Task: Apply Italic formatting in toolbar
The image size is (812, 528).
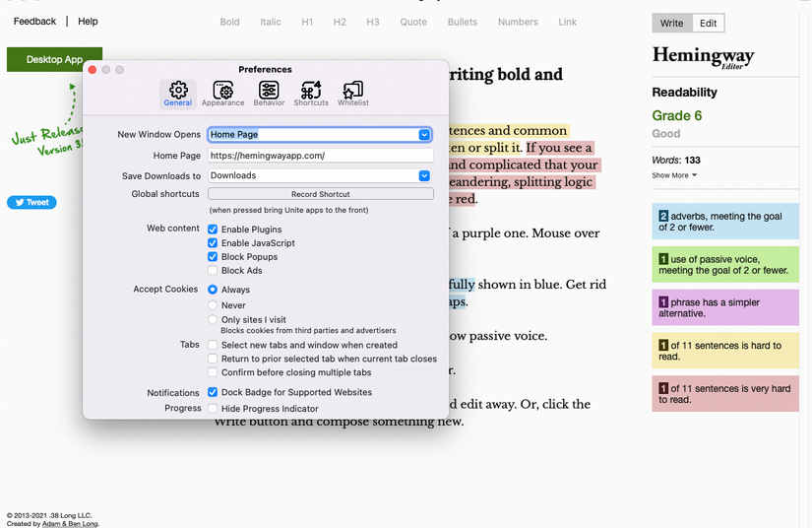Action: (271, 22)
